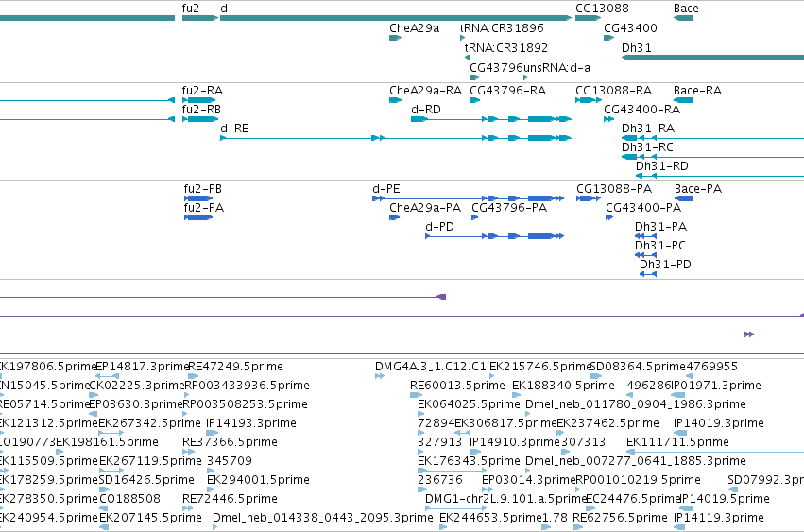
Task: Click the Dh31-PC protein label
Action: tap(659, 246)
